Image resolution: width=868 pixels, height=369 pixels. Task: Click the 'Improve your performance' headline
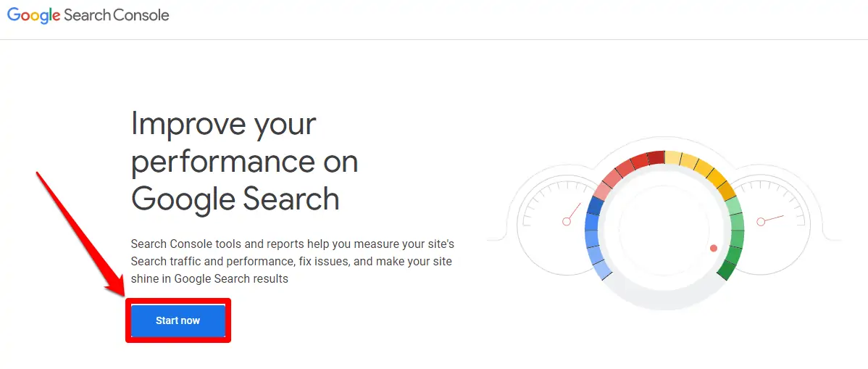tap(235, 161)
